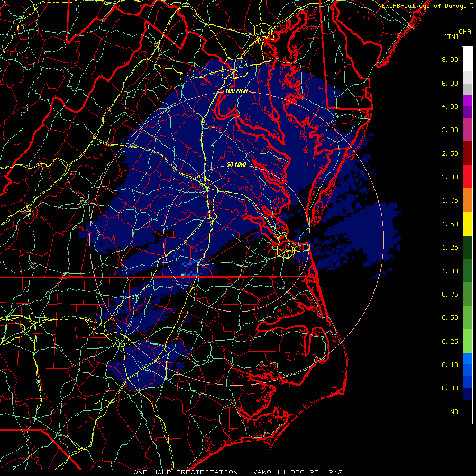This screenshot has width=476, height=476.
Task: Click the '100 NMI' range ring label
Action: coord(236,91)
